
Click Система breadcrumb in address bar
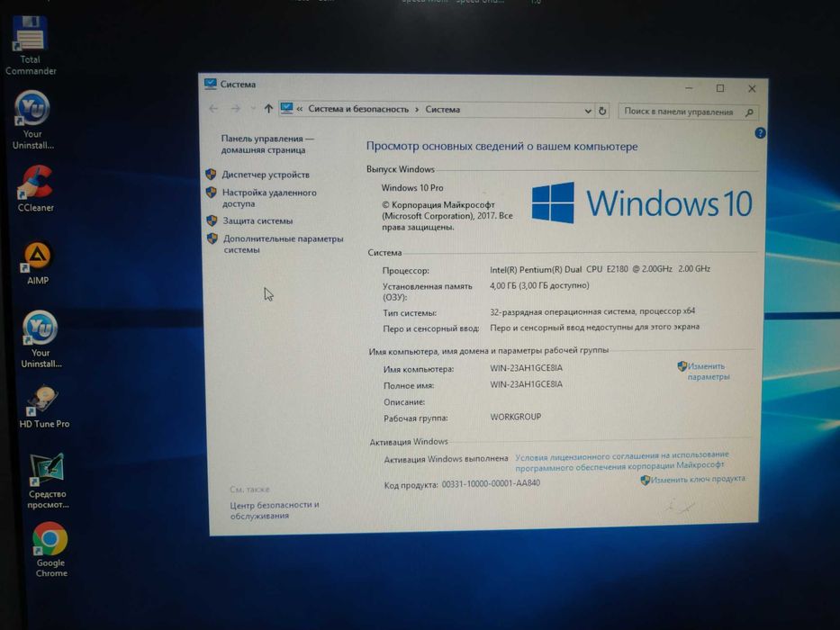(x=442, y=110)
